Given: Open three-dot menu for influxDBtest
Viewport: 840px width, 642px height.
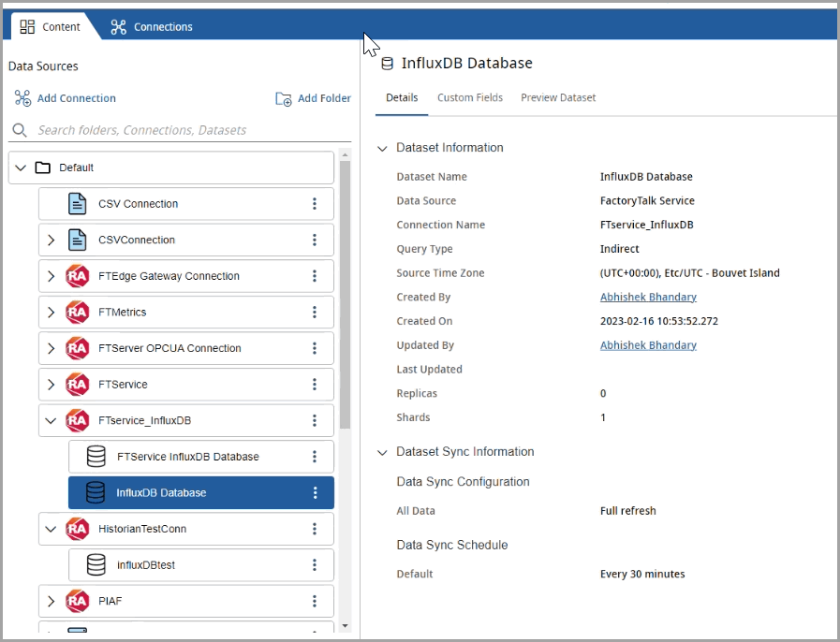Looking at the screenshot, I should coord(315,565).
